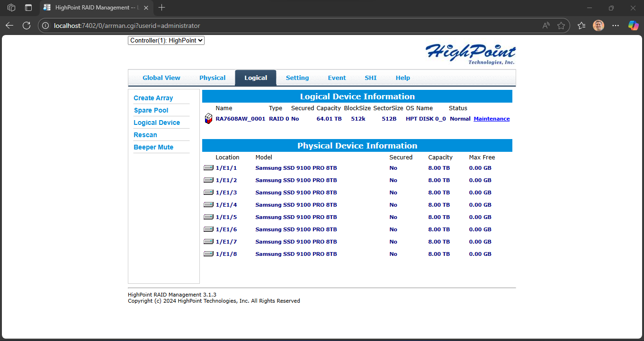Click the drive icon for 1/E1/4
Screen dimensions: 644x341
(208, 204)
